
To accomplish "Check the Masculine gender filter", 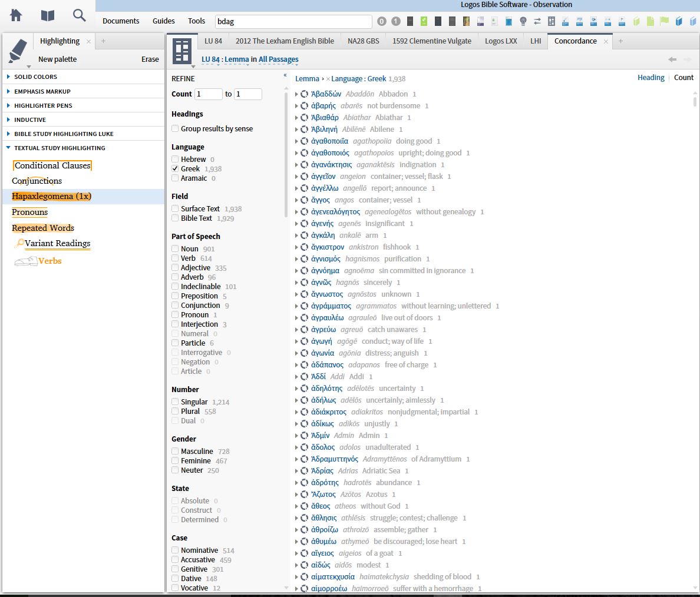I will point(175,452).
